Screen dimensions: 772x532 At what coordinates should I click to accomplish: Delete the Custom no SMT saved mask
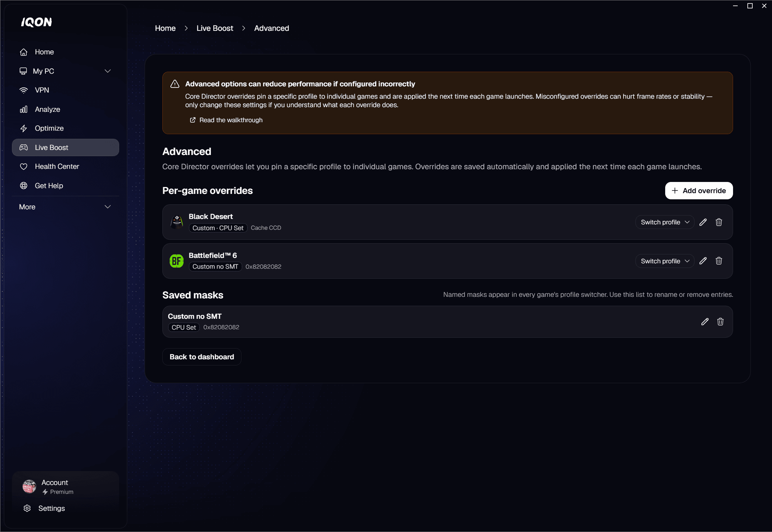tap(720, 322)
